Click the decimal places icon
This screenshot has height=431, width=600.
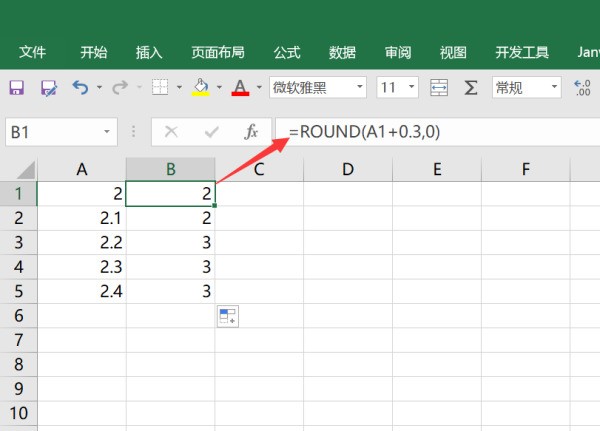(x=583, y=88)
